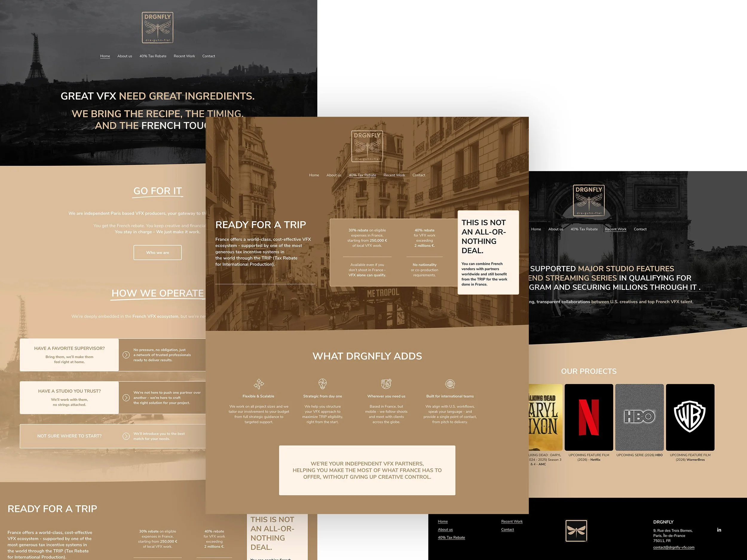
Task: Click Contact link in footer menu
Action: (x=507, y=530)
